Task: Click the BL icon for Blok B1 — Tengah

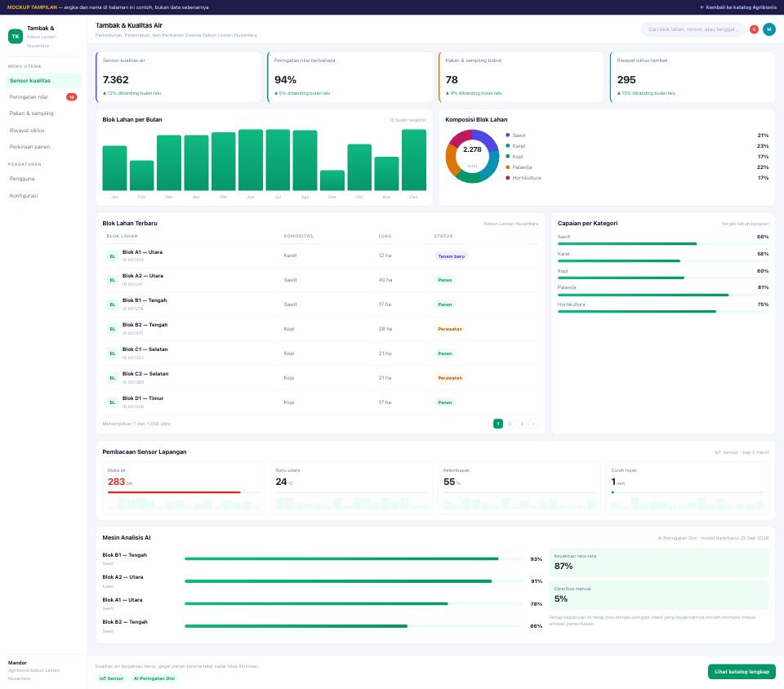Action: 113,304
